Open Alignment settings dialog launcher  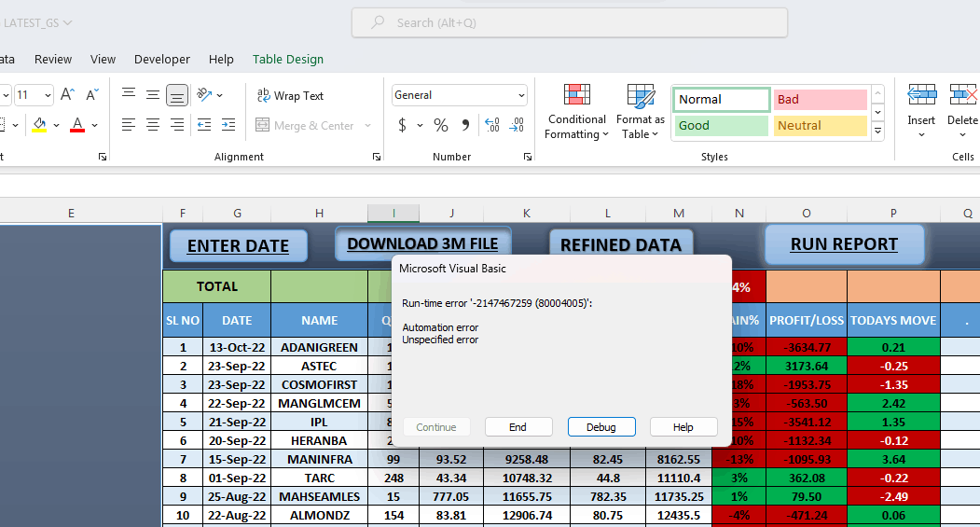tap(377, 157)
